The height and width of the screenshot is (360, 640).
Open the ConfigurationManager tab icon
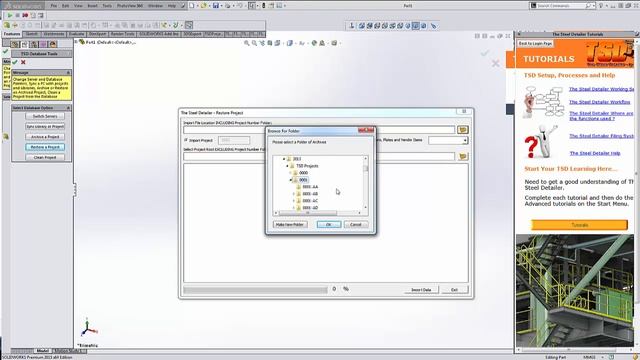click(34, 44)
